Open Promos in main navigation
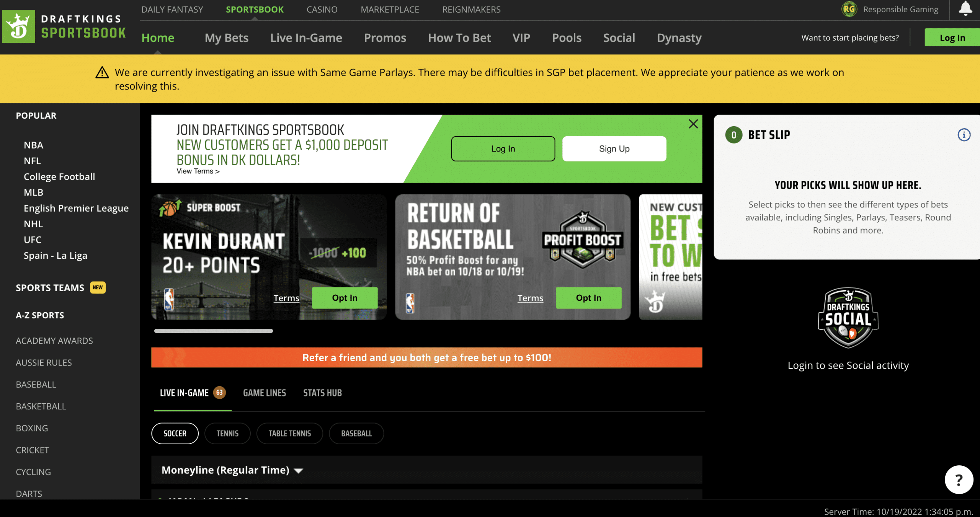The image size is (980, 517). 385,38
